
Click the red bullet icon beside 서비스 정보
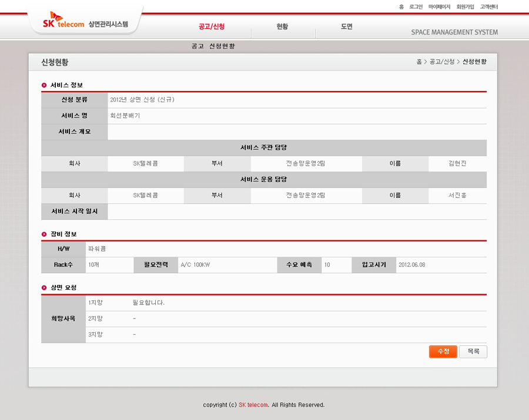(44, 85)
